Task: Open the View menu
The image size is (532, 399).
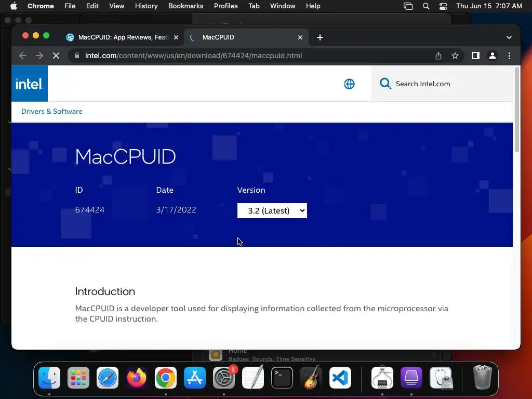Action: point(116,6)
